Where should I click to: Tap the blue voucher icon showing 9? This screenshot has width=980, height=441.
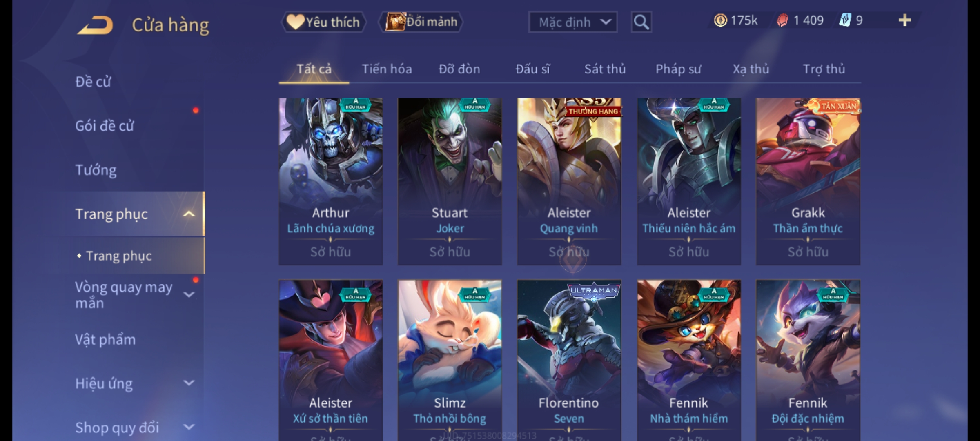point(845,20)
